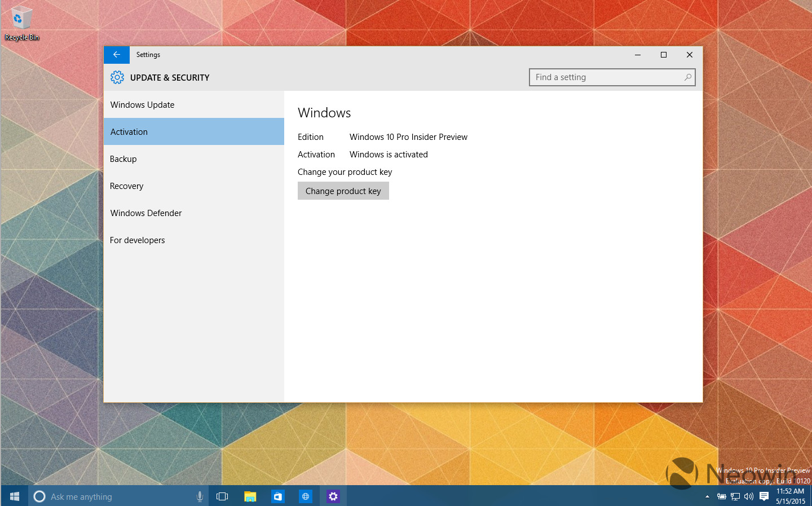Open the Backup section

194,159
